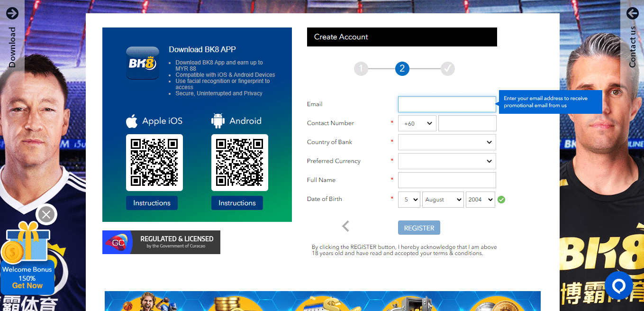Image resolution: width=644 pixels, height=311 pixels.
Task: Close the Welcome Bonus popup
Action: 46,215
